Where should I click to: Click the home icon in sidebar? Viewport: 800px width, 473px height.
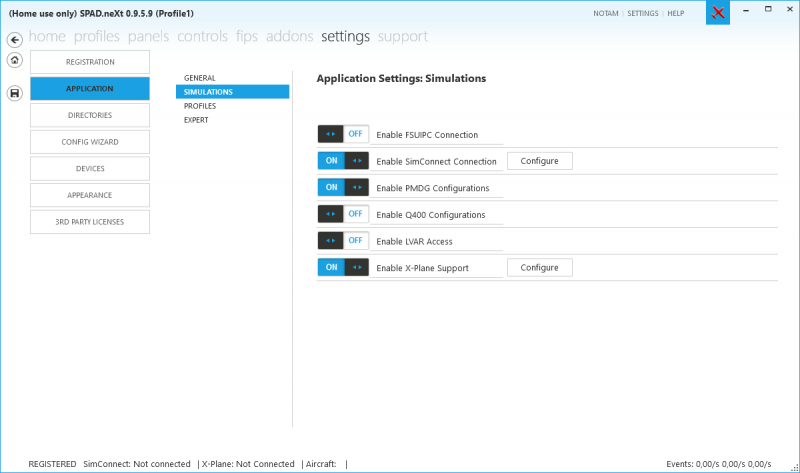pyautogui.click(x=15, y=60)
